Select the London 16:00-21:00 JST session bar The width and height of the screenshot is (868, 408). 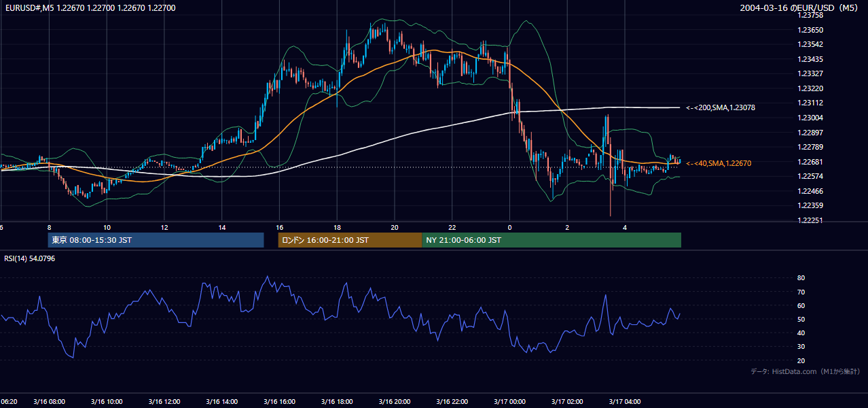(350, 240)
